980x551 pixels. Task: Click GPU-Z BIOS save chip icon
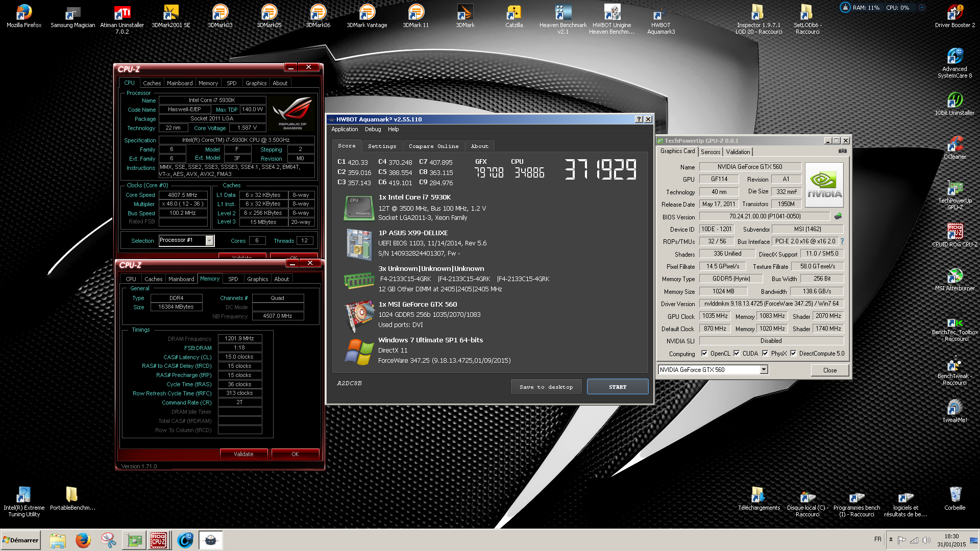838,216
